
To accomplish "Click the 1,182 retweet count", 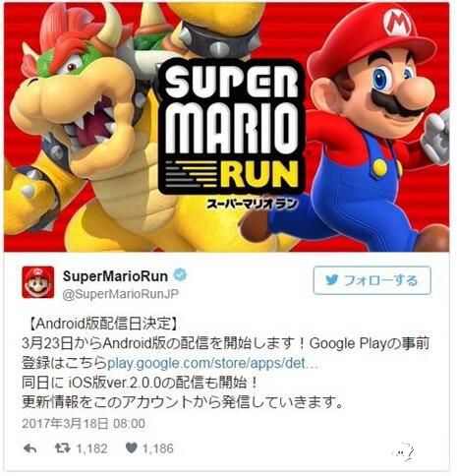I will tap(91, 448).
